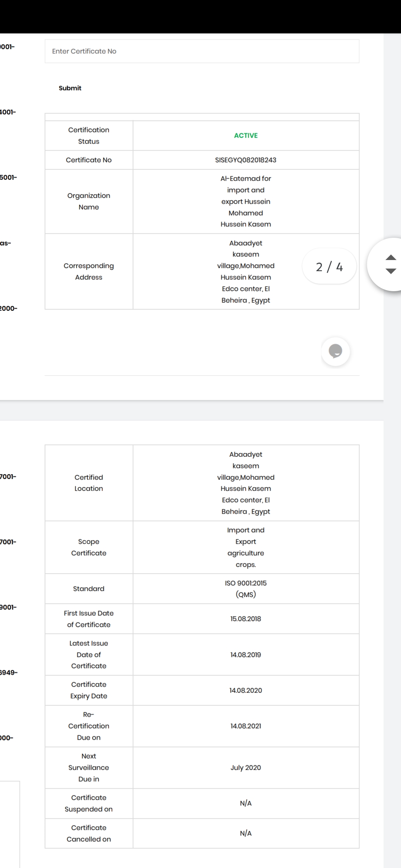Open the 9001- sidebar link
Image resolution: width=401 pixels, height=868 pixels.
[9, 607]
